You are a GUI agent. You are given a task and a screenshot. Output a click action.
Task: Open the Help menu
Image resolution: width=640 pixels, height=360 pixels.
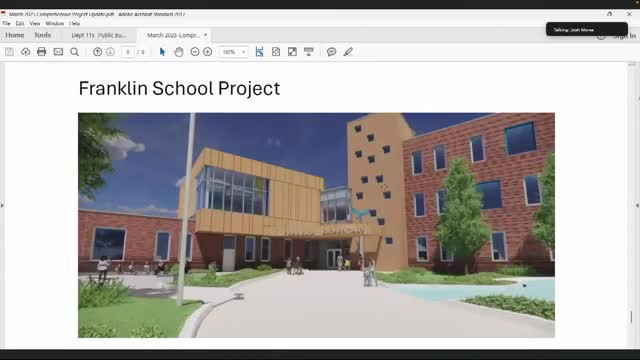[x=74, y=24]
